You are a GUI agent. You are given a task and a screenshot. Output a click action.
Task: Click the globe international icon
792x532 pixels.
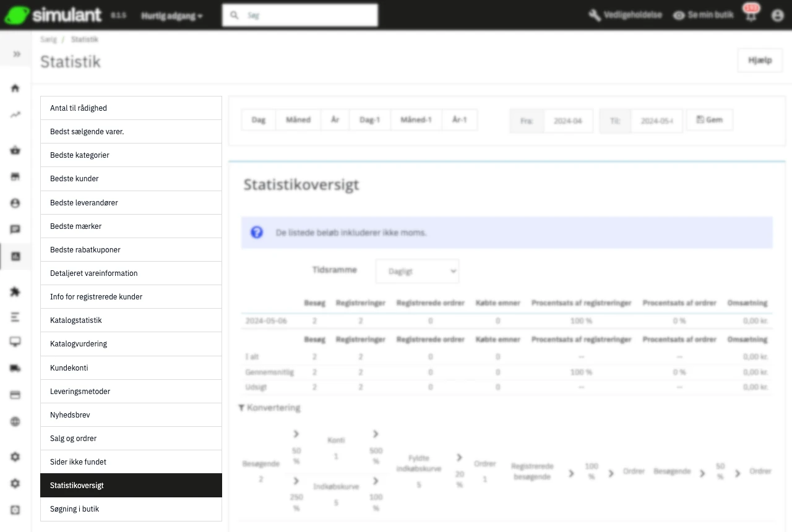(x=15, y=422)
